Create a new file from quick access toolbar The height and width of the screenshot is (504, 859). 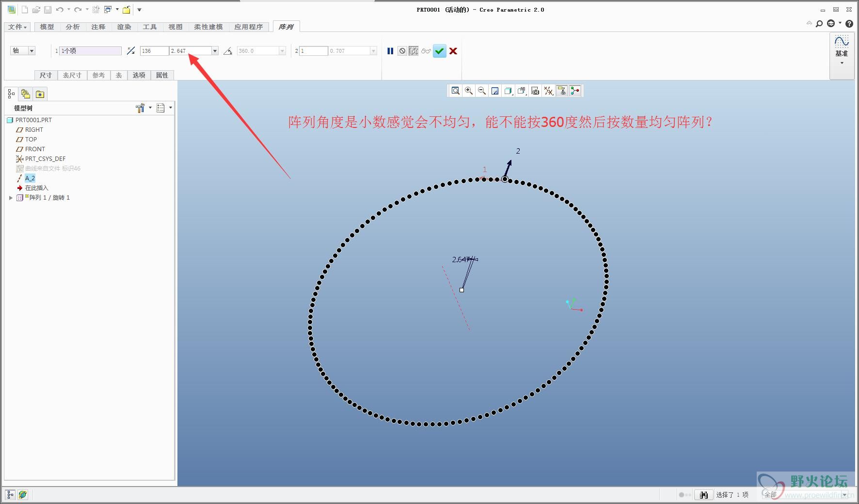[25, 10]
